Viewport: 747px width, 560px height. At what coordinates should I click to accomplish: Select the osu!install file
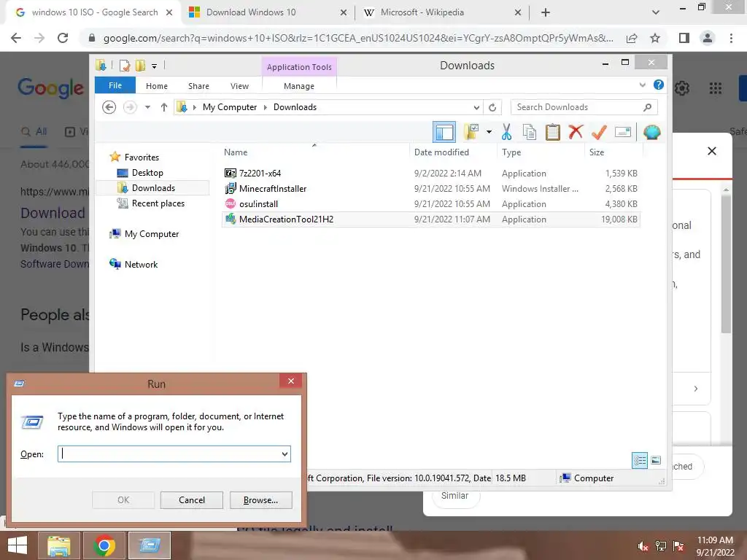[430, 204]
